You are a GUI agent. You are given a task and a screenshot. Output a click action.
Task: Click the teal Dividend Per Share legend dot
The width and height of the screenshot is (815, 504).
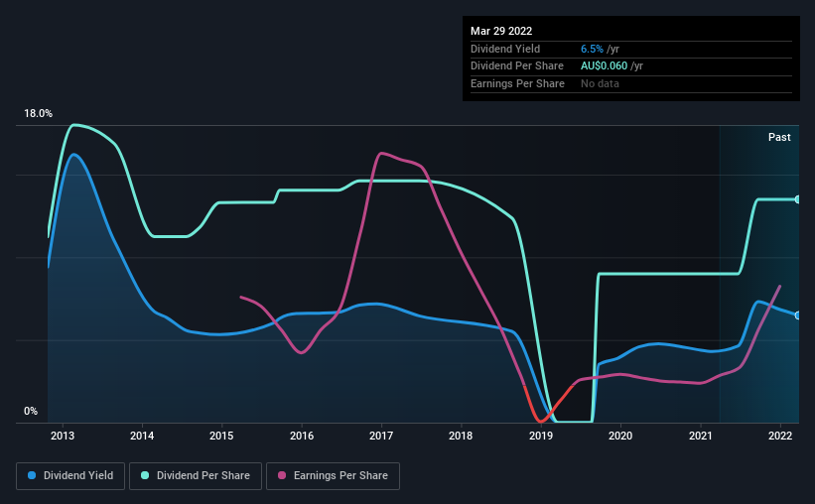point(145,475)
